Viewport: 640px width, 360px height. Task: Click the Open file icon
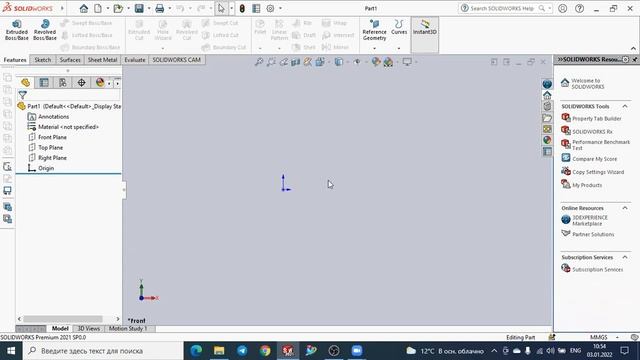(x=118, y=8)
